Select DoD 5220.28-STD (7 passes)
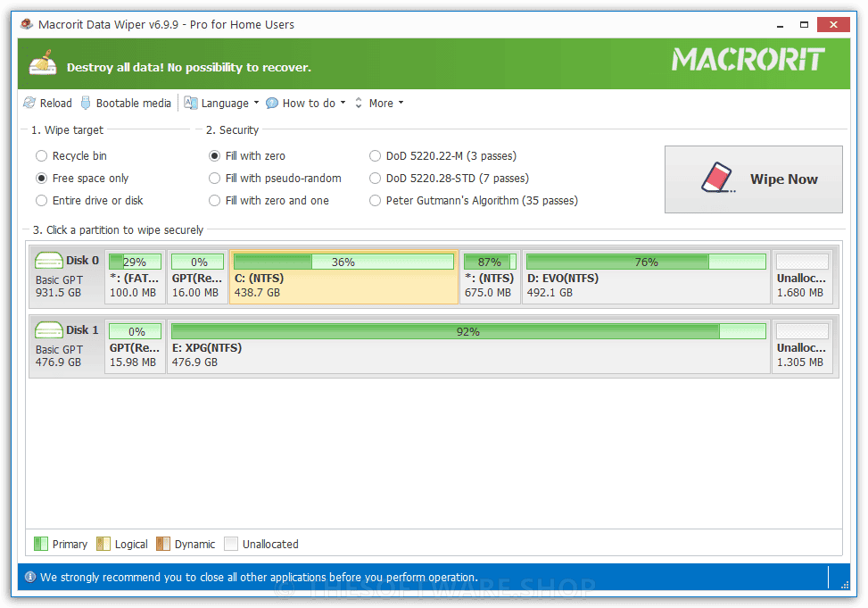Screen dimensions: 868x608 449,178
